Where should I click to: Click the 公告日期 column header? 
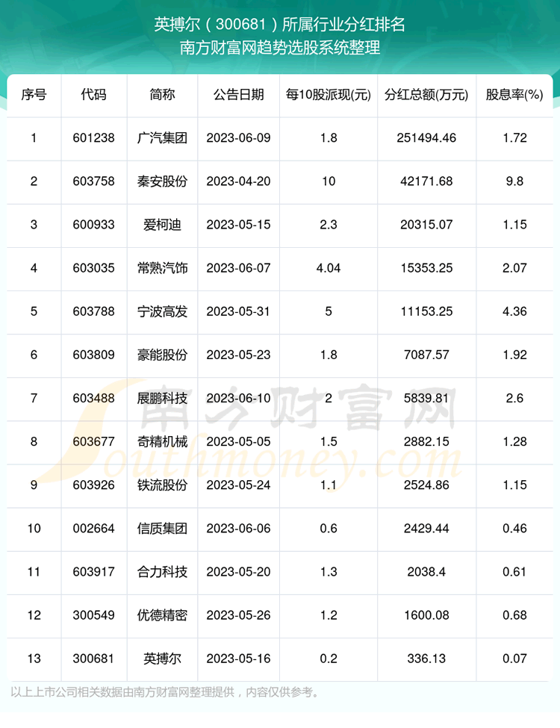pos(239,95)
